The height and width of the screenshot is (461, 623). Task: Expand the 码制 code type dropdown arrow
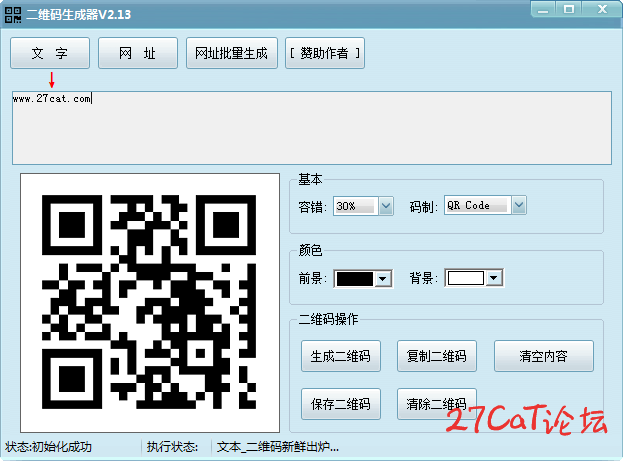[x=519, y=205]
